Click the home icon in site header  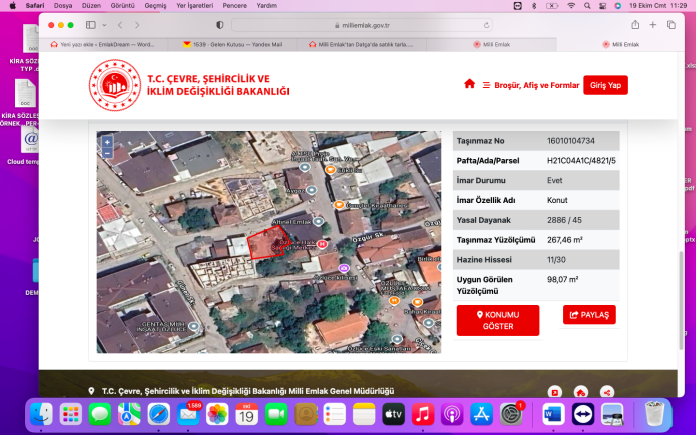pyautogui.click(x=469, y=84)
